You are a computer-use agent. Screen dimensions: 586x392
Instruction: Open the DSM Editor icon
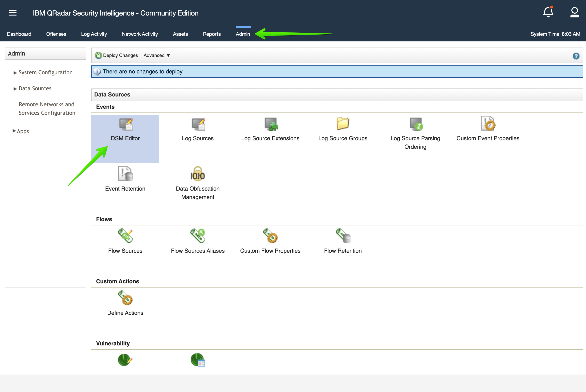point(126,124)
